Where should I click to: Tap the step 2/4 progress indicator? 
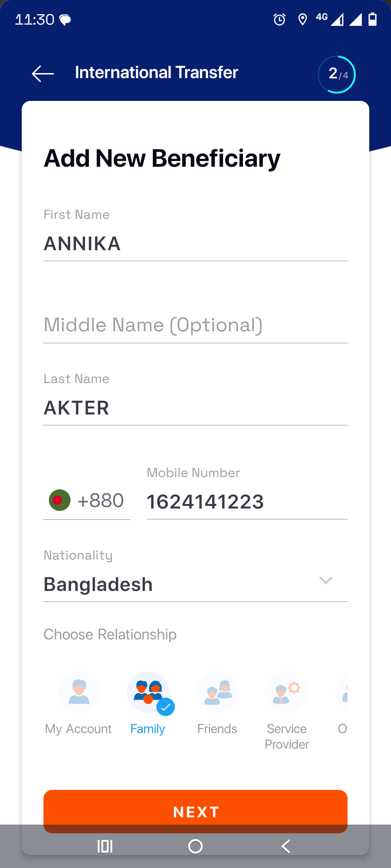337,75
